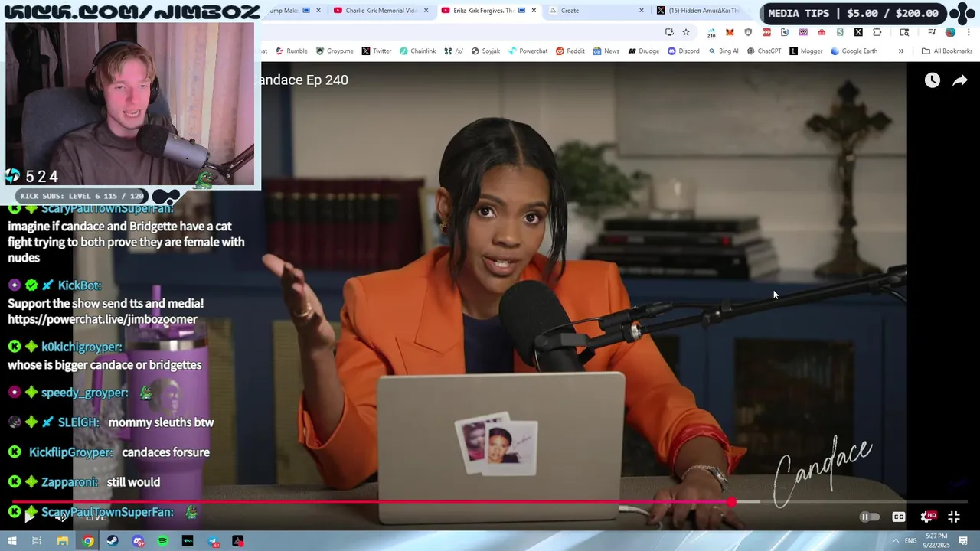Close the Charlie Kirk Memorial tab
The height and width of the screenshot is (551, 980).
(x=426, y=11)
